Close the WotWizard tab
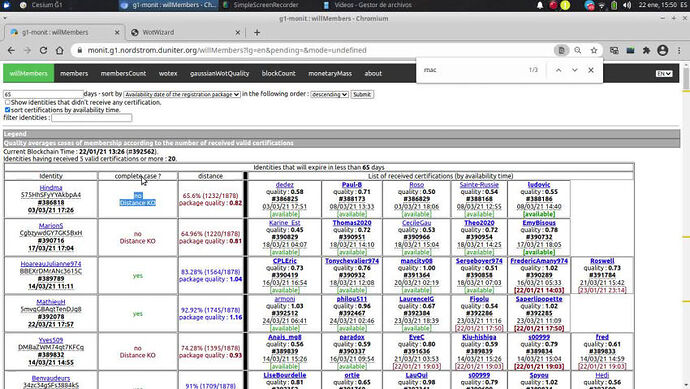The height and width of the screenshot is (389, 690). pos(238,32)
